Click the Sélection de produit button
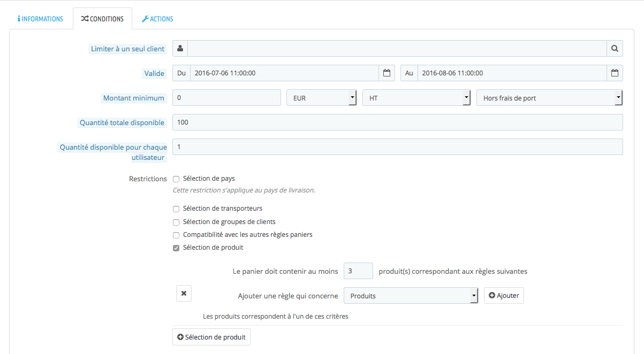Screen dimensions: 644x354 coord(211,337)
